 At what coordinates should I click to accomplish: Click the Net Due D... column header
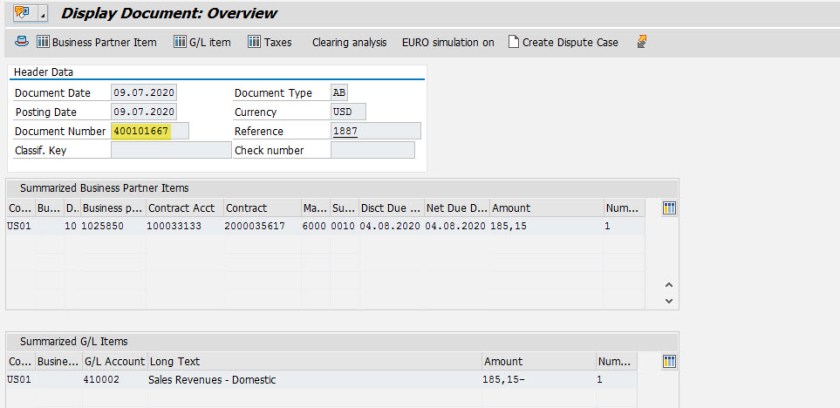pyautogui.click(x=457, y=208)
